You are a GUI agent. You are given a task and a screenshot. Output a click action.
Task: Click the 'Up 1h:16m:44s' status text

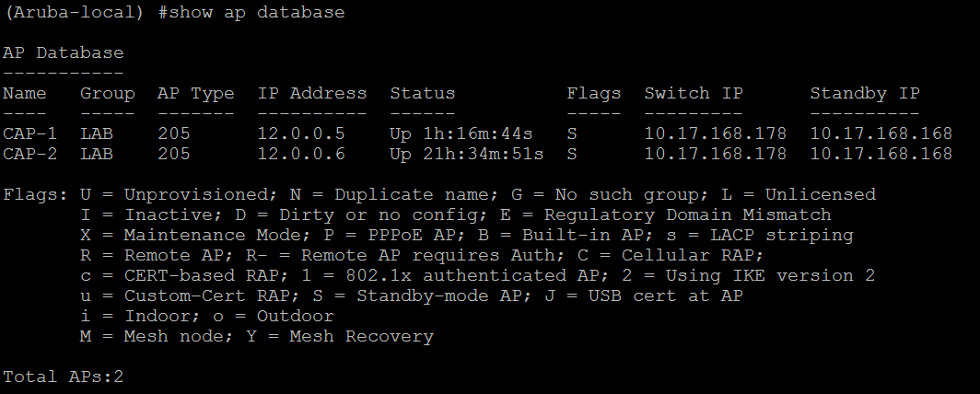461,133
